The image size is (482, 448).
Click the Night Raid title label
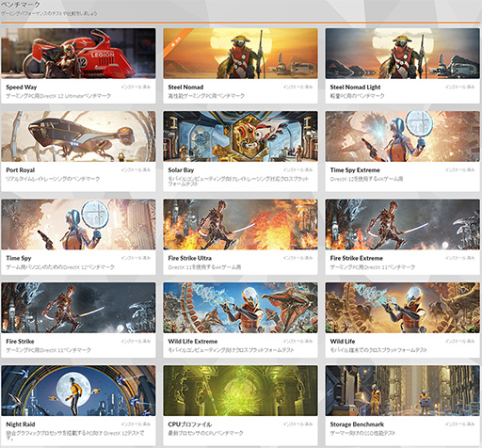[21, 424]
